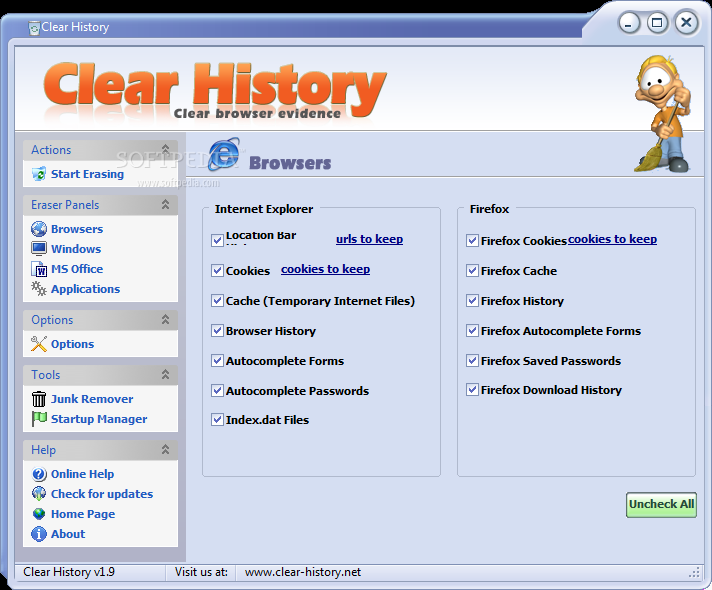
Task: Click www.clear-history.net in status bar
Action: pos(302,572)
